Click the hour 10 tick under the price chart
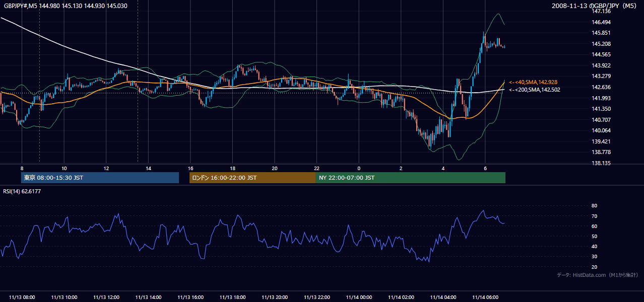Image resolution: width=644 pixels, height=302 pixels. tap(64, 168)
